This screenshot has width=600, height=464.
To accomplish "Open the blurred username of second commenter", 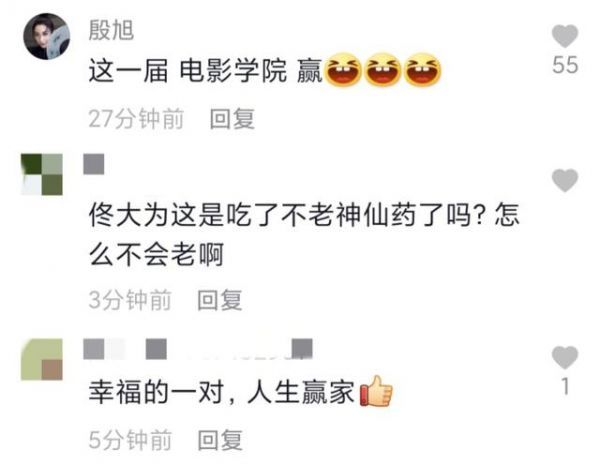I will pyautogui.click(x=94, y=164).
